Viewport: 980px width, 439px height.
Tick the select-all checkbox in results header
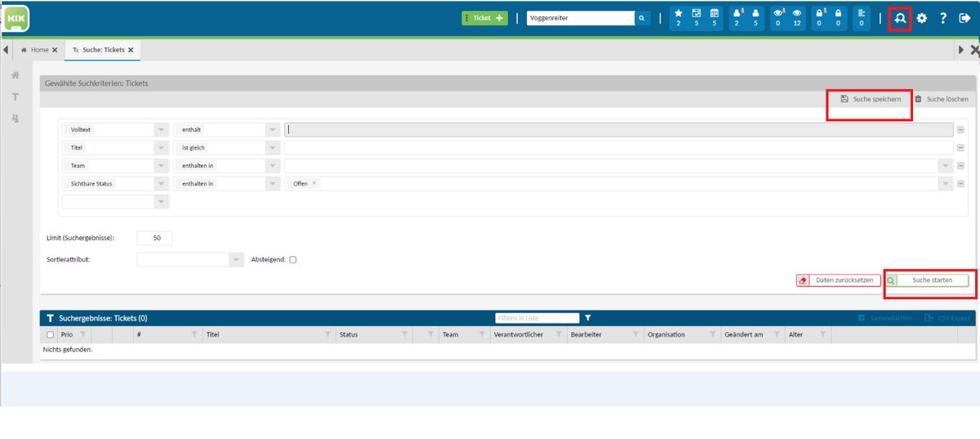coord(51,334)
